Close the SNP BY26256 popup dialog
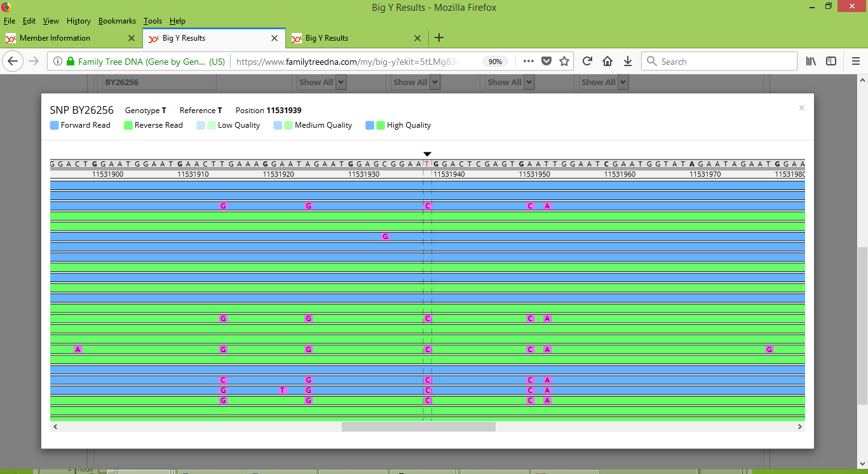 (802, 108)
